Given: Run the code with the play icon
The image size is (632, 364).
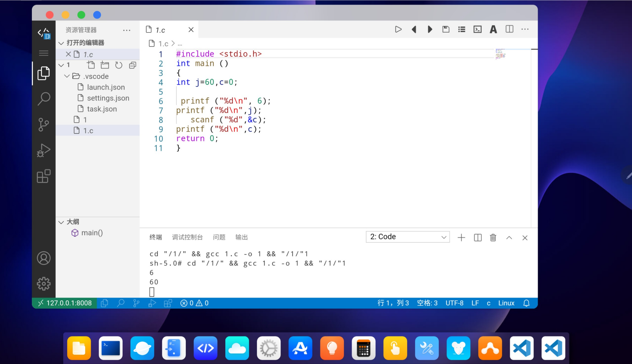Looking at the screenshot, I should click(x=398, y=29).
